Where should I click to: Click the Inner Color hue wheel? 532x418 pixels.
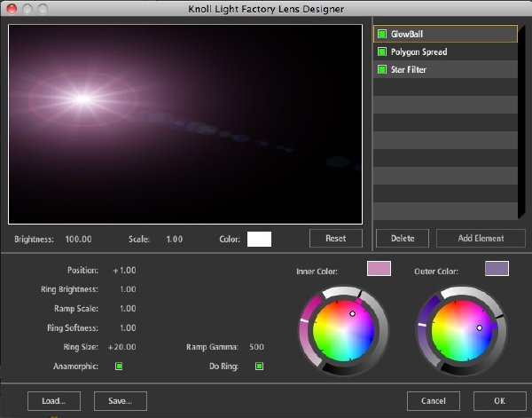pyautogui.click(x=344, y=330)
